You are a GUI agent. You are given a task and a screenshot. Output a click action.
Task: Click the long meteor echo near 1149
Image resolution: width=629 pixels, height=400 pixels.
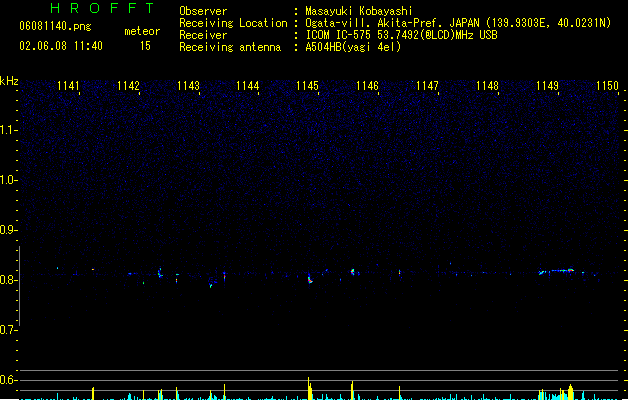(557, 272)
